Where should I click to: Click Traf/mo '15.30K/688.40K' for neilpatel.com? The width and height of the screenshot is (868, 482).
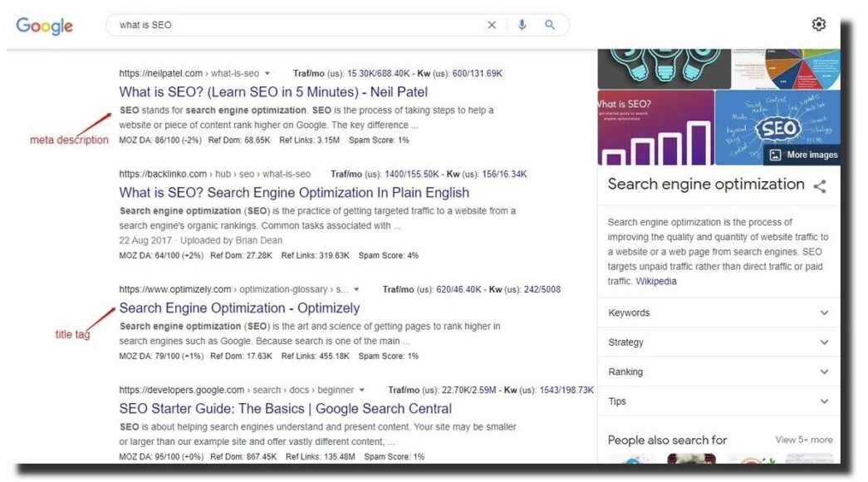(379, 73)
